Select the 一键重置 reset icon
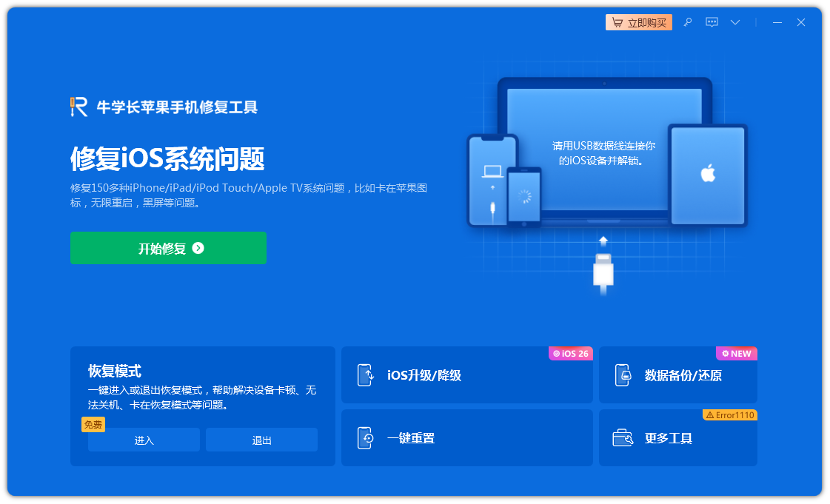The width and height of the screenshot is (830, 504). 365,438
